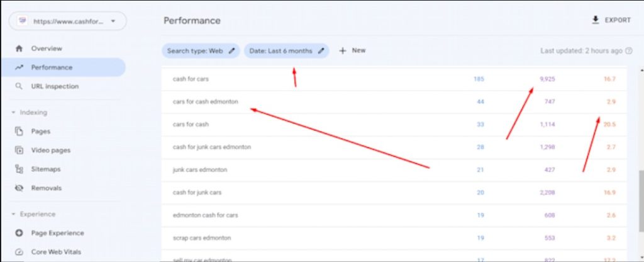
Task: Click the EXPORT button
Action: pos(611,20)
